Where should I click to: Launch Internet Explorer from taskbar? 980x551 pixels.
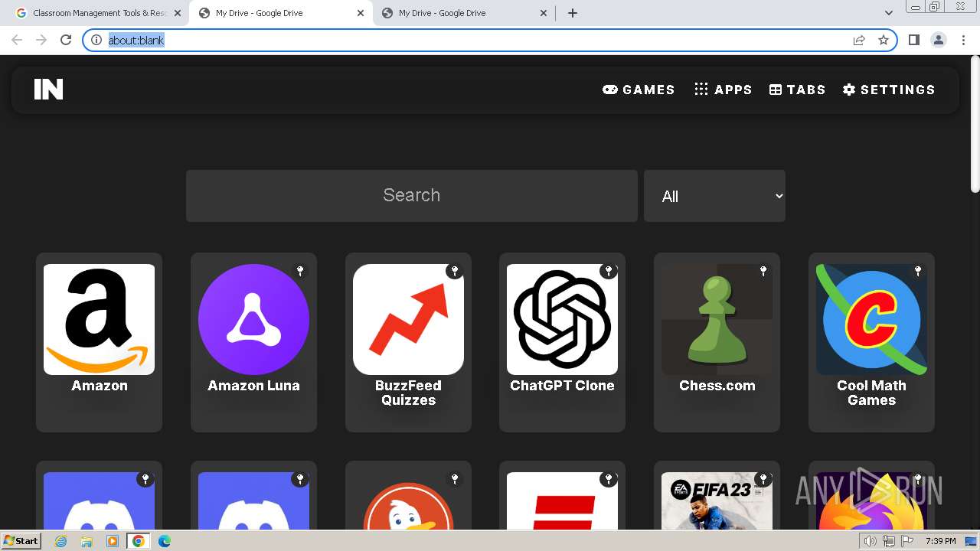[61, 541]
